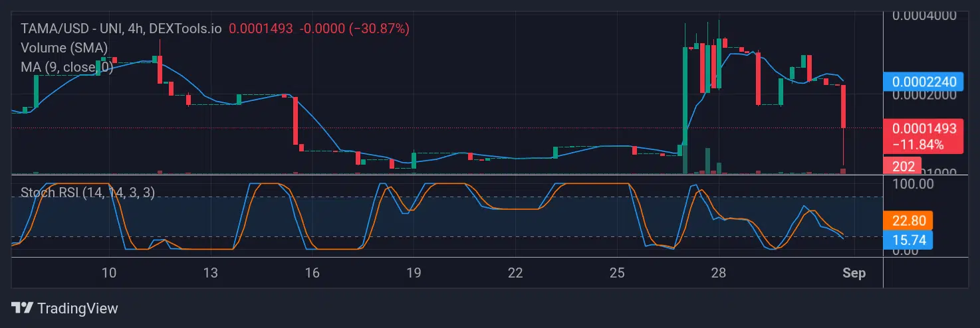Click the 202 volume value label
Image resolution: width=980 pixels, height=328 pixels.
pyautogui.click(x=903, y=166)
